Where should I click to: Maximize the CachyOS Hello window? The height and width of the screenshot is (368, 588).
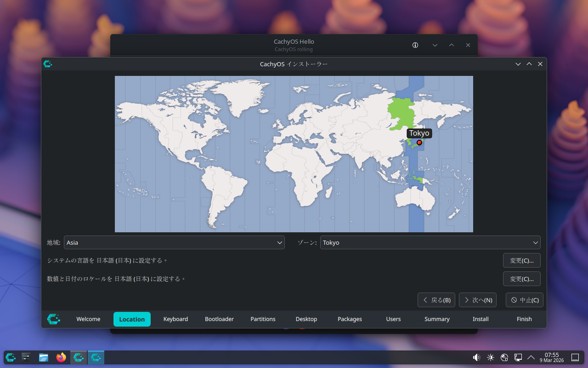pos(452,45)
